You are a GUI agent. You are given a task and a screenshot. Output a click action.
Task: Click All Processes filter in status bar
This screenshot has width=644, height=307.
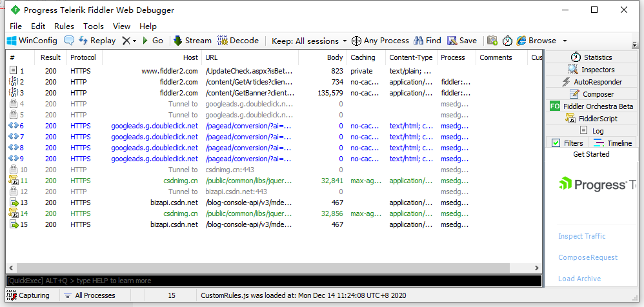pos(90,295)
